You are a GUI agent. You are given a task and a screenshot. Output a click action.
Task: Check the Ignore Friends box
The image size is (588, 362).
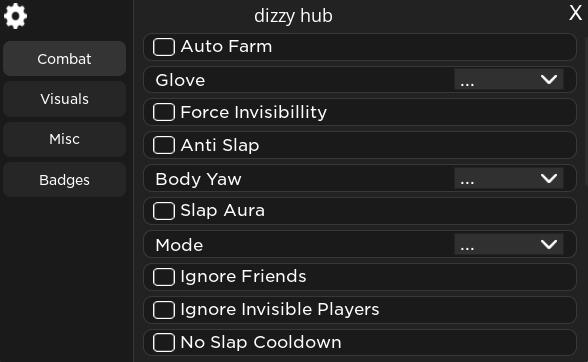[164, 277]
